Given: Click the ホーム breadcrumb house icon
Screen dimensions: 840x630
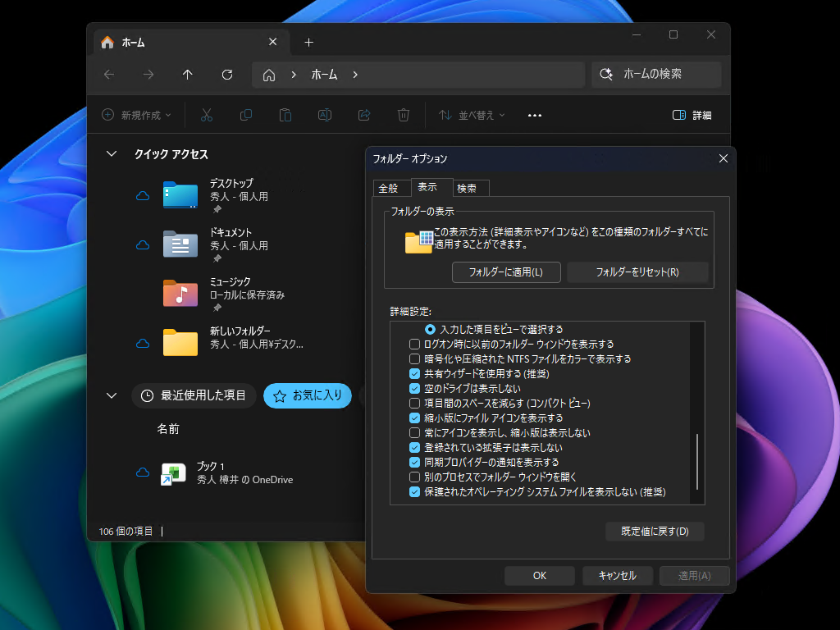Looking at the screenshot, I should click(268, 75).
